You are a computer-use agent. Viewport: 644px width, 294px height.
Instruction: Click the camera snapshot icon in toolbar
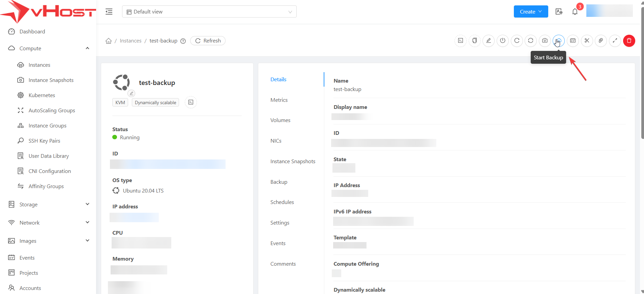[x=545, y=41]
